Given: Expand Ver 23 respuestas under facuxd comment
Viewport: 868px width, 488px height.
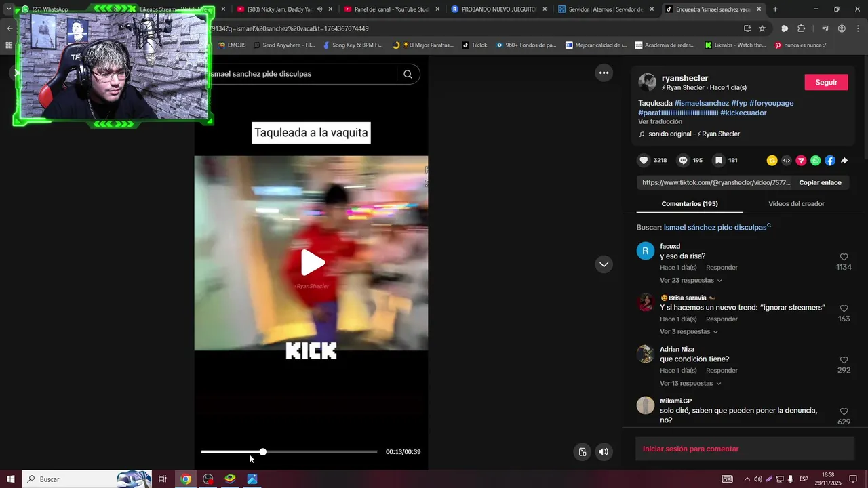Looking at the screenshot, I should (691, 281).
